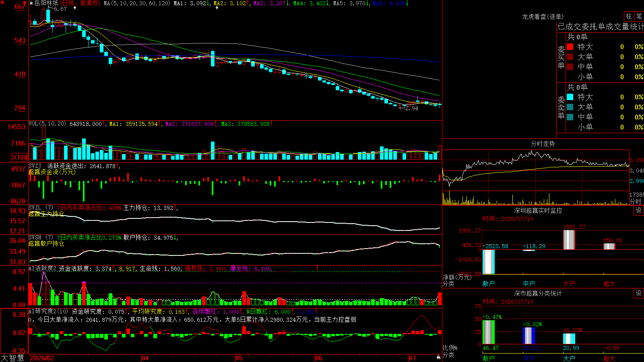The height and width of the screenshot is (362, 644).
Task: Open 设 settings for 深圳超赢实时监控
Action: (639, 210)
